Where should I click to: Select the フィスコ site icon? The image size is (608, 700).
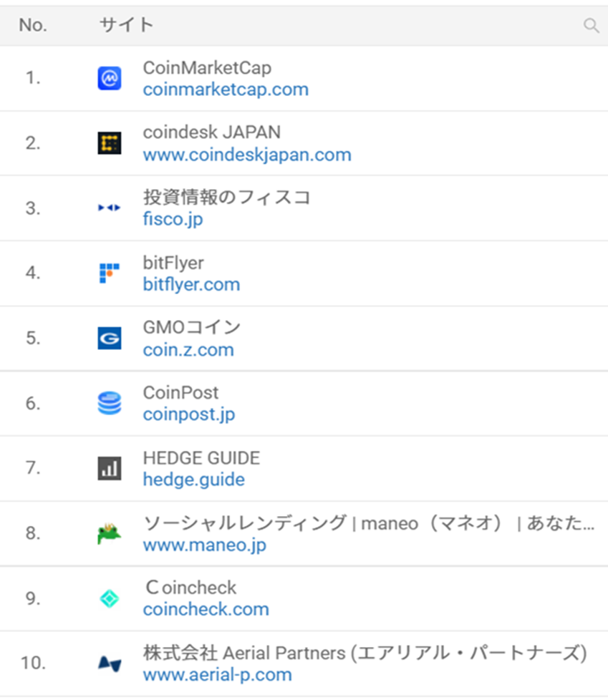(107, 208)
